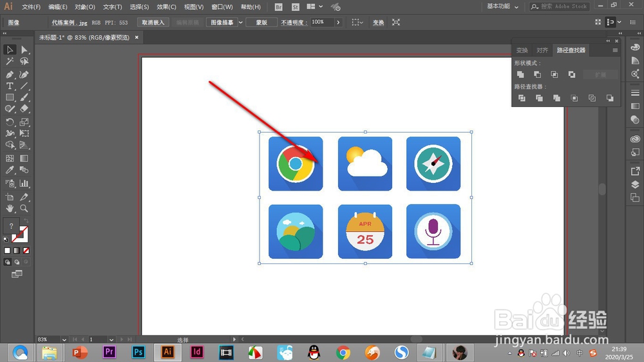The image size is (644, 362).
Task: Swap fill and stroke arrows
Action: point(26,221)
